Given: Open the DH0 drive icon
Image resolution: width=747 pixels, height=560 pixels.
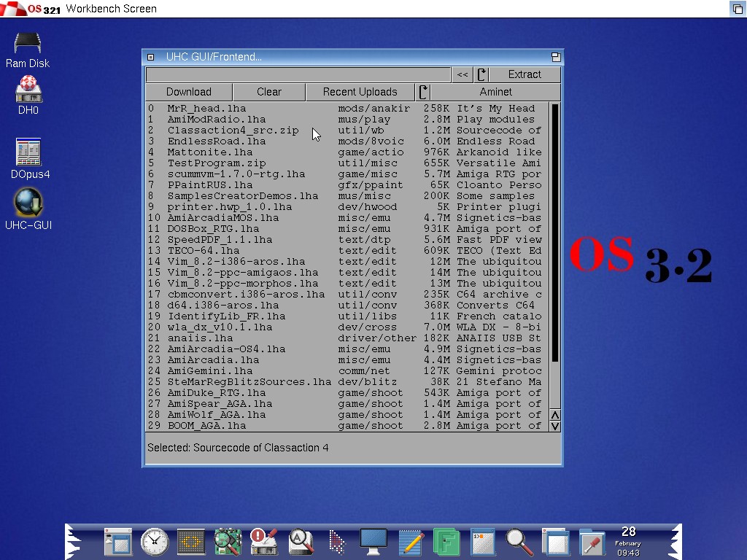Looking at the screenshot, I should pyautogui.click(x=28, y=90).
